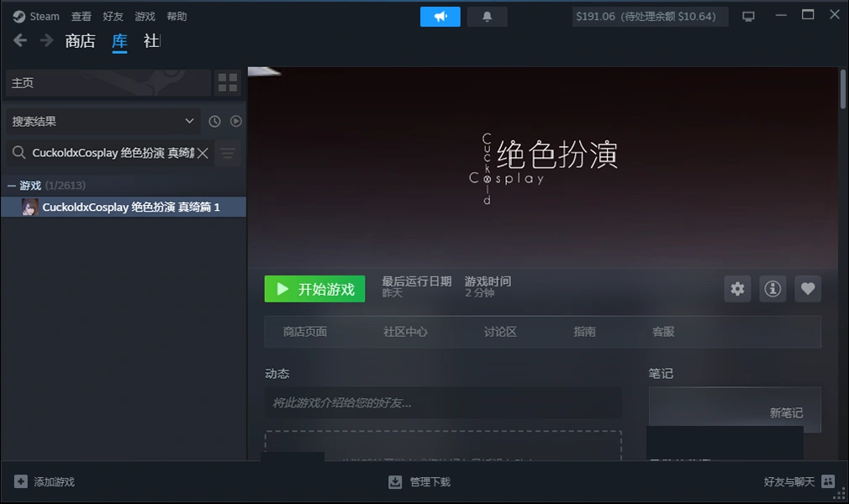The height and width of the screenshot is (504, 849).
Task: Open the advanced filter options icon
Action: pyautogui.click(x=228, y=153)
